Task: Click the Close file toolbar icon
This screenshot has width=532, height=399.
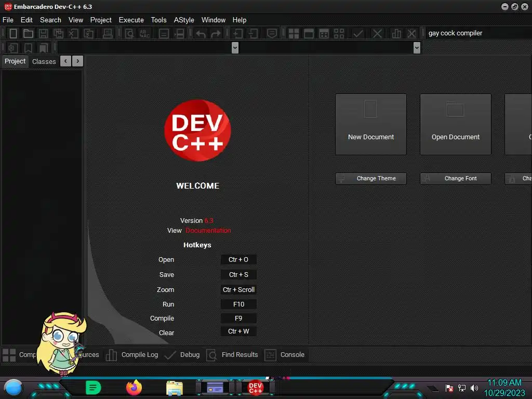Action: [x=73, y=33]
